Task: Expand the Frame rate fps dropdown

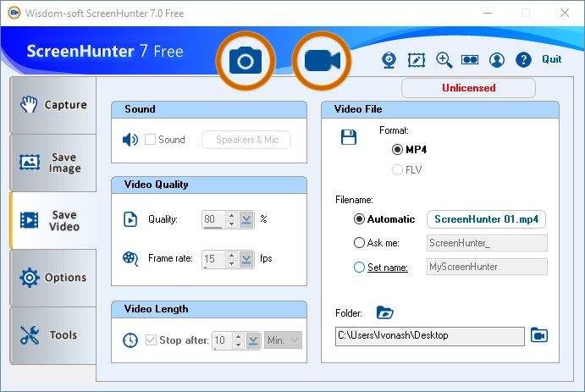Action: [x=246, y=259]
